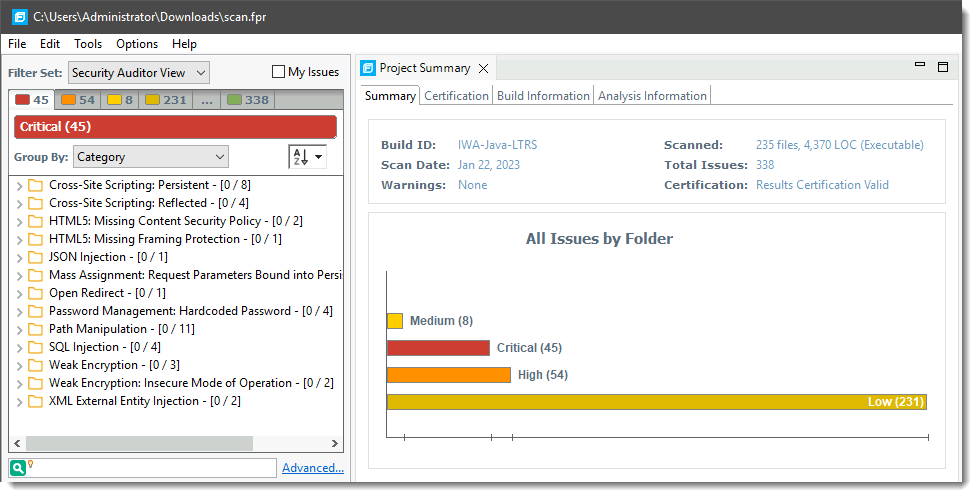Maximize the Project Summary panel

[x=943, y=67]
